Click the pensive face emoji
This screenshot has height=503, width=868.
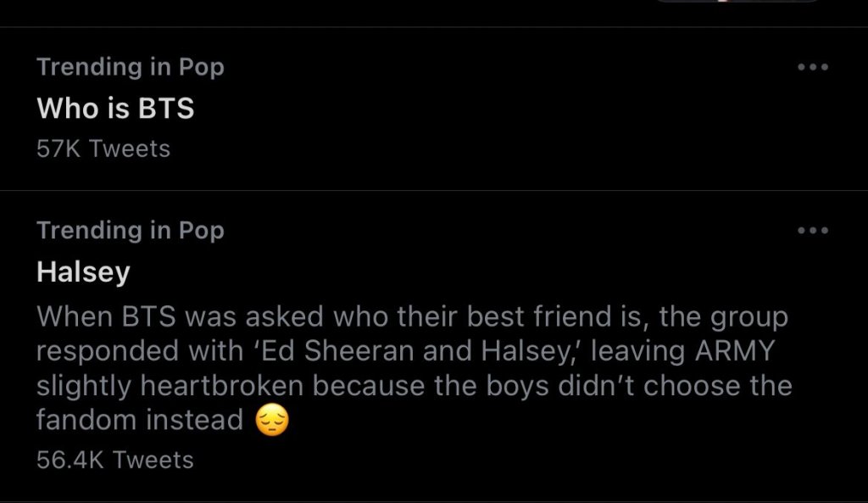point(271,420)
